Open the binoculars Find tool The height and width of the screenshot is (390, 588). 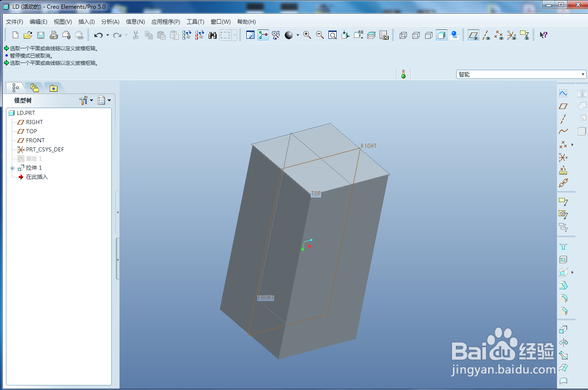tap(212, 35)
